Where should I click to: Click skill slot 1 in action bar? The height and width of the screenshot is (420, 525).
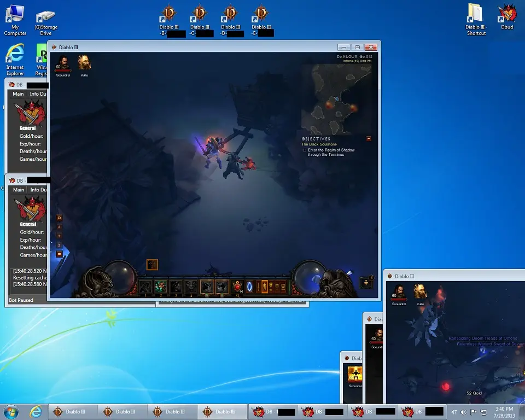coord(145,287)
